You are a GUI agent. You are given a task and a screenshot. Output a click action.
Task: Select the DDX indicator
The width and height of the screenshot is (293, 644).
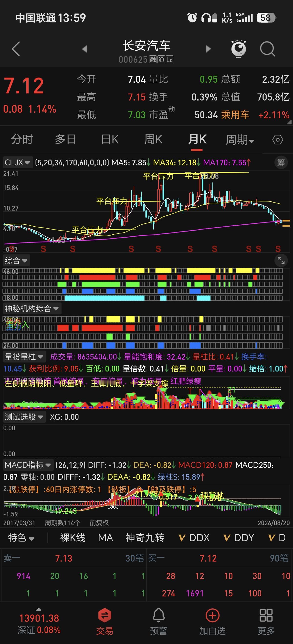click(x=194, y=537)
